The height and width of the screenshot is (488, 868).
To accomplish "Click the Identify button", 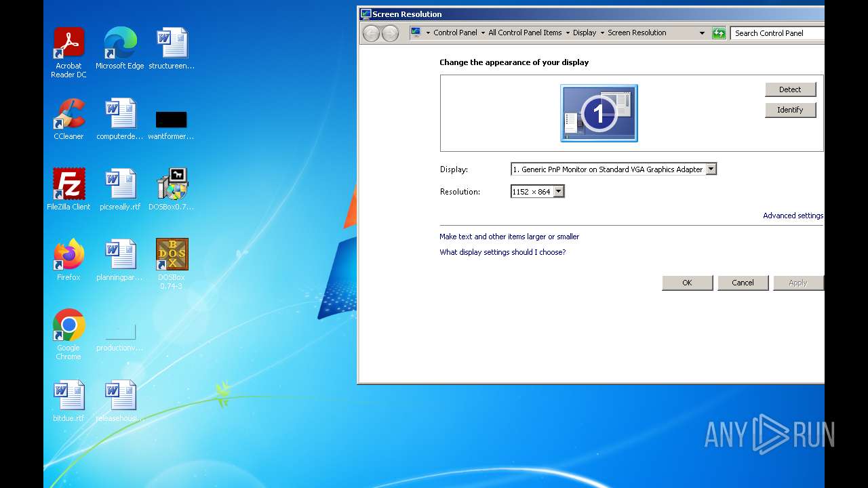I will (x=790, y=110).
